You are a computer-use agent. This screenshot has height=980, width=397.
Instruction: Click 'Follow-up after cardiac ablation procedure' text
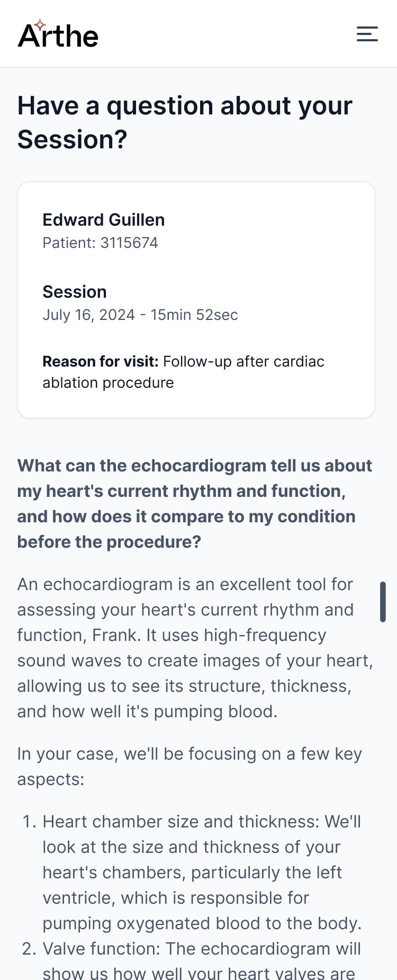click(x=183, y=372)
